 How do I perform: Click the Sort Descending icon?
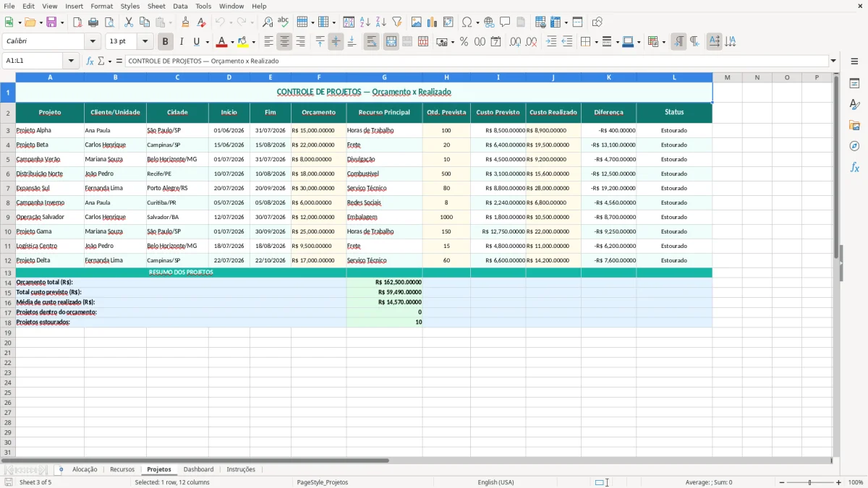pyautogui.click(x=381, y=22)
